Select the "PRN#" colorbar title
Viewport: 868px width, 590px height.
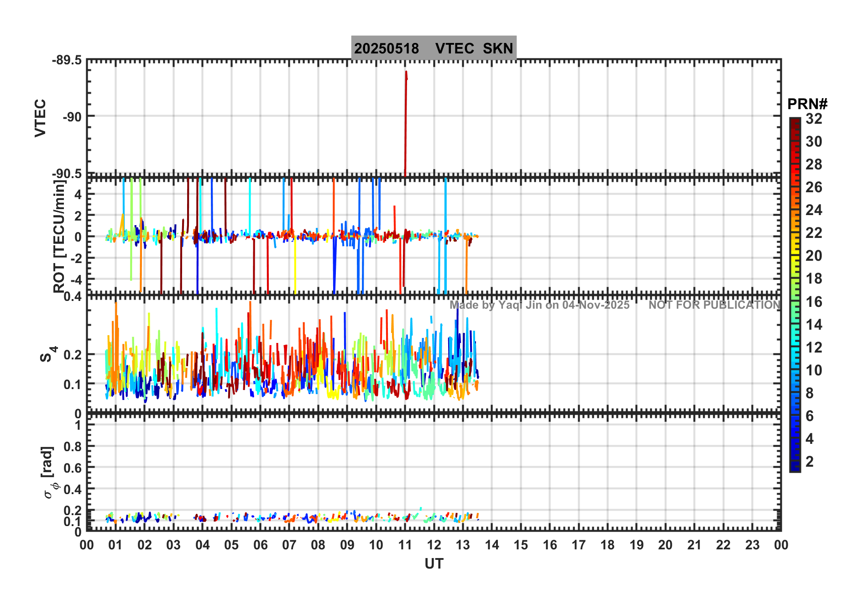[x=807, y=104]
